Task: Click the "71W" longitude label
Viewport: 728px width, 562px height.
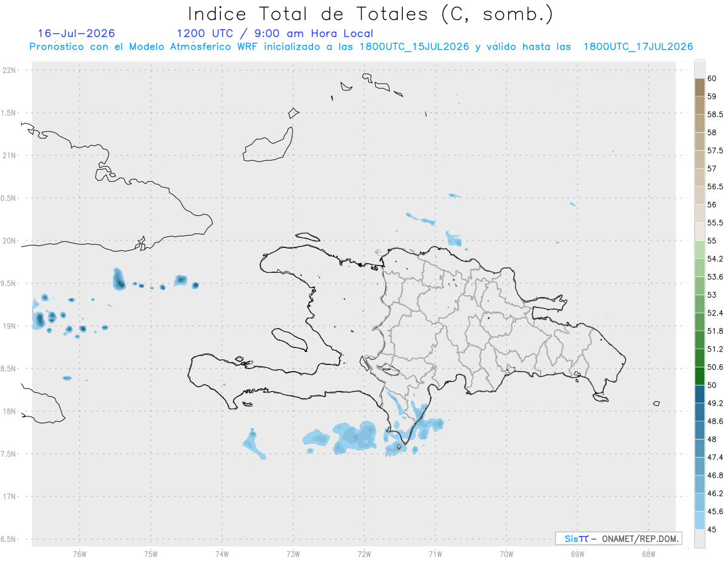Action: pyautogui.click(x=435, y=555)
